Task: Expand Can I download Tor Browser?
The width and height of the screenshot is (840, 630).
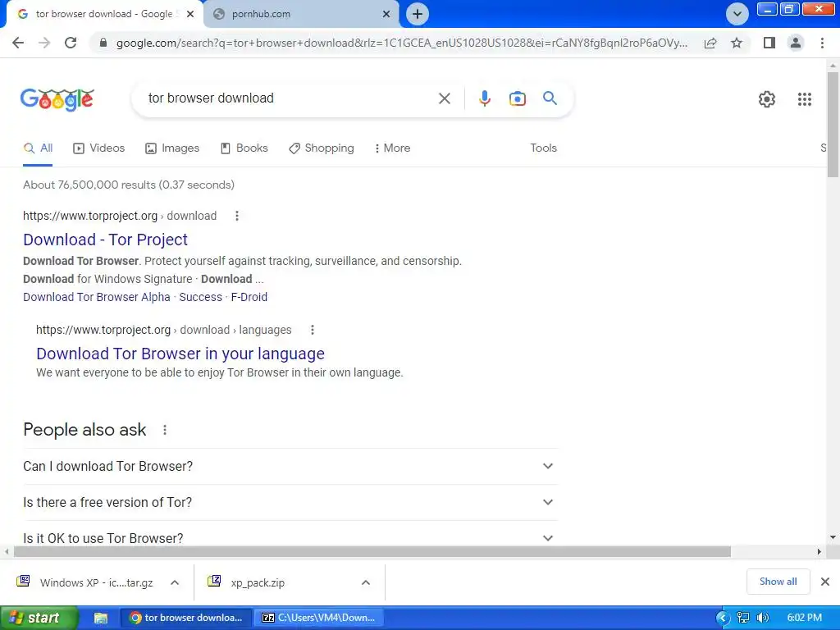Action: pyautogui.click(x=290, y=466)
